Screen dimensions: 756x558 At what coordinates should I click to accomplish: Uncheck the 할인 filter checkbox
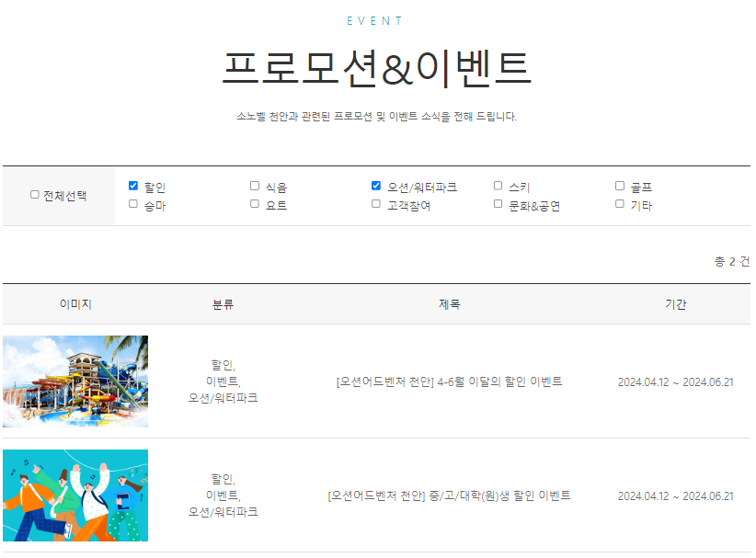pos(132,184)
